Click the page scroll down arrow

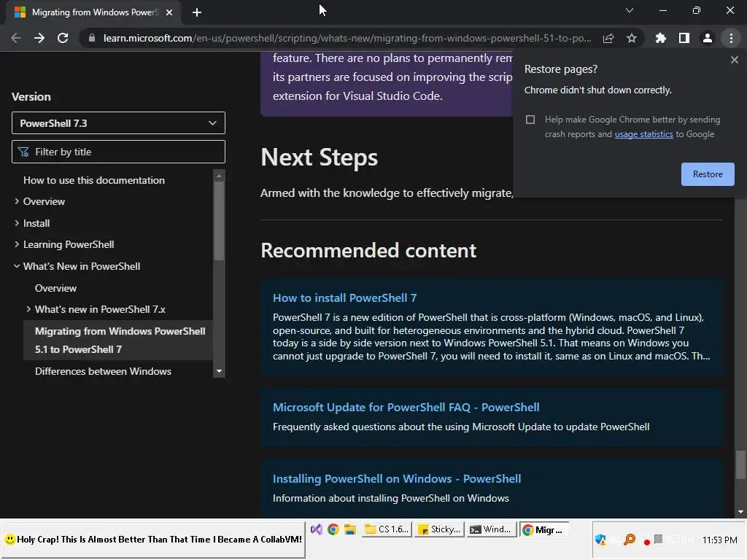(x=740, y=512)
